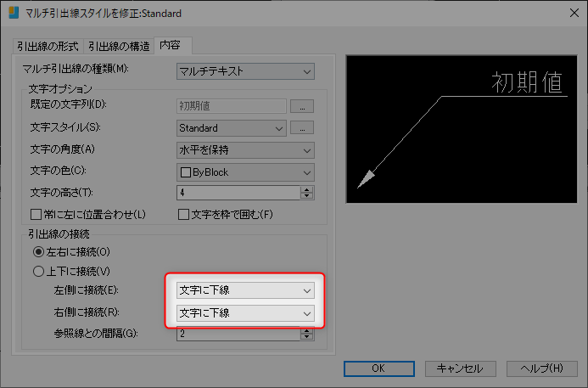The image size is (588, 388).
Task: Open 左側に接続 dropdown
Action: tap(245, 290)
